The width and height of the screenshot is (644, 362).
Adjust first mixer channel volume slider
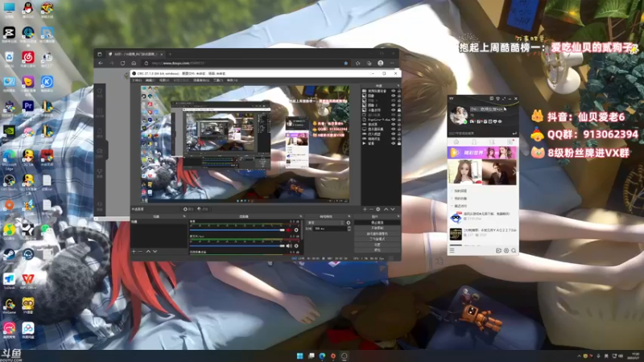point(237,230)
